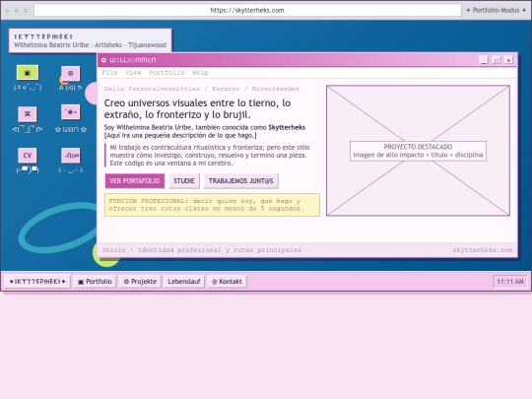This screenshot has width=532, height=399.
Task: Open the CV desktop icon
Action: point(28,156)
